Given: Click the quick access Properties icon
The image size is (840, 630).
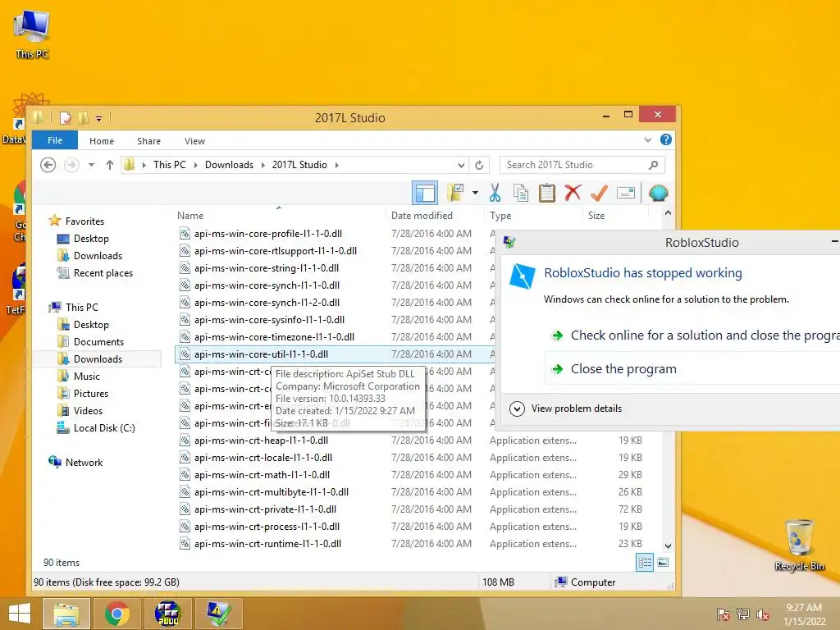Looking at the screenshot, I should [66, 118].
